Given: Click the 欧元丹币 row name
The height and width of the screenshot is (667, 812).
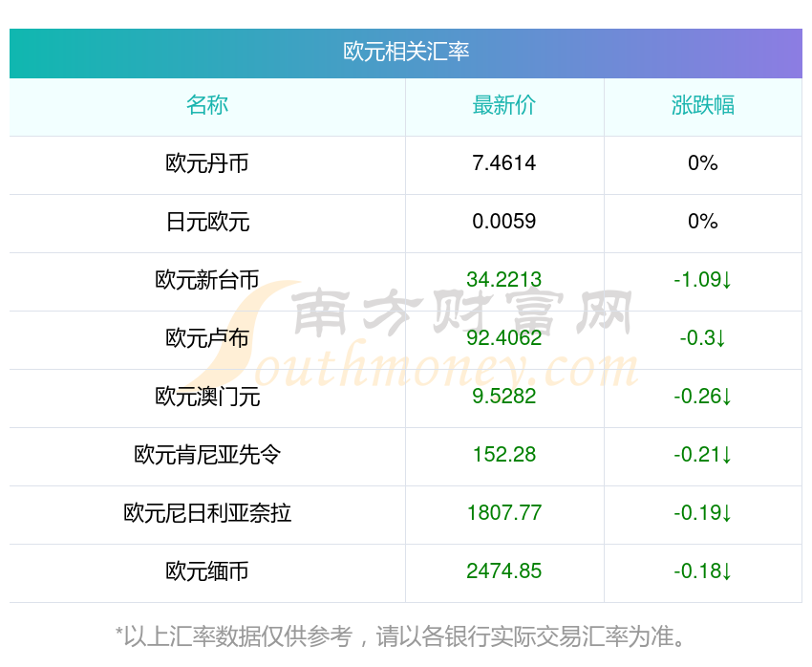Looking at the screenshot, I should (x=207, y=163).
